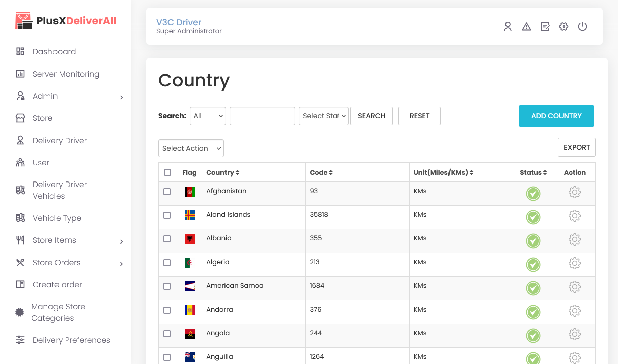This screenshot has height=364, width=618.
Task: Open Manage Store Categories in sidebar
Action: click(58, 312)
